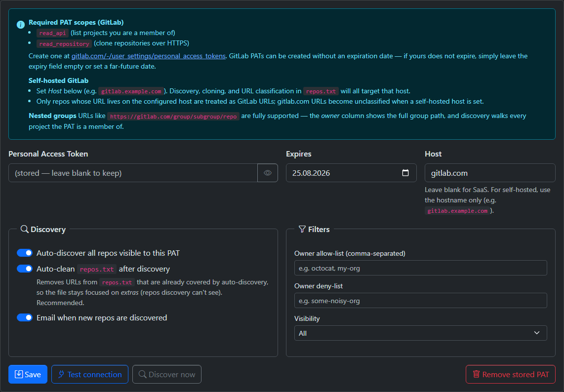Click gitlab.example.com code under Host field
Image resolution: width=564 pixels, height=392 pixels.
457,211
